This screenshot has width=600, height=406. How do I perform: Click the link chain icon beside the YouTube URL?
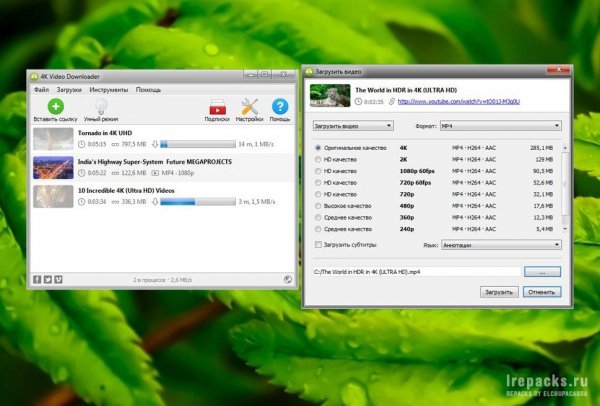click(392, 101)
